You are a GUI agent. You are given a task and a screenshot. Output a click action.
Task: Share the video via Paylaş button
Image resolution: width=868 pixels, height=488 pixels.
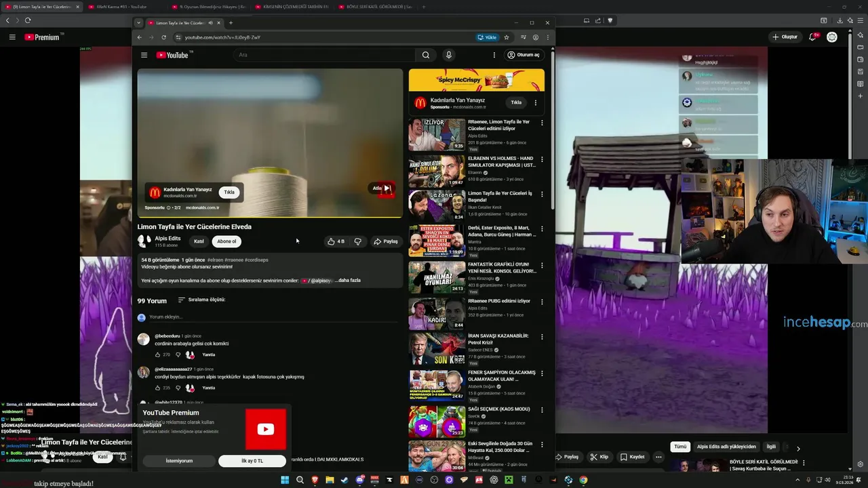(386, 241)
